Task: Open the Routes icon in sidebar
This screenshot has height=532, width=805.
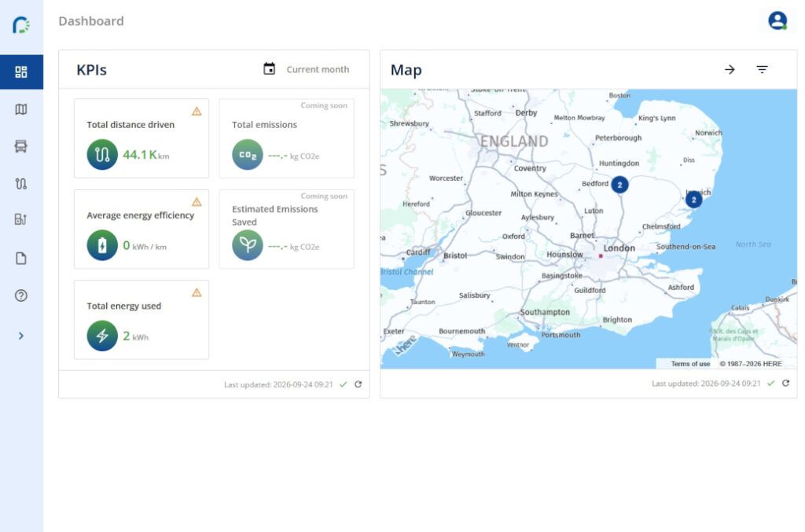Action: (21, 183)
